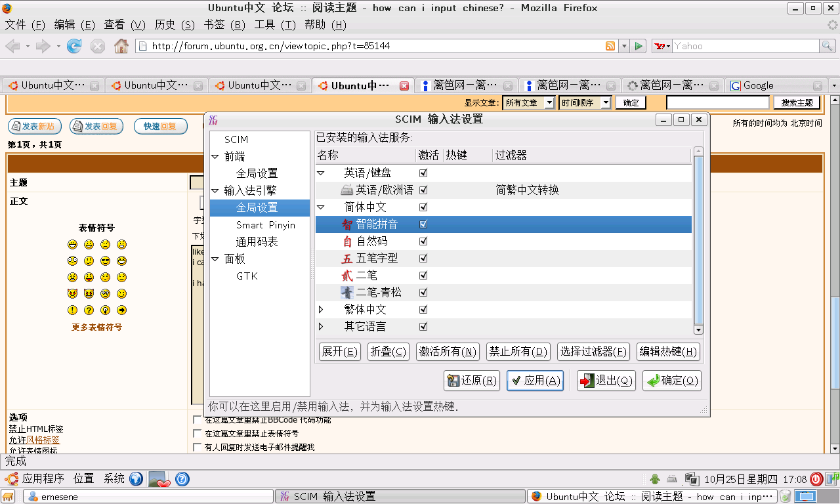Screen dimensions: 840x504
Task: Click Firefox forward navigation arrow
Action: 43,46
